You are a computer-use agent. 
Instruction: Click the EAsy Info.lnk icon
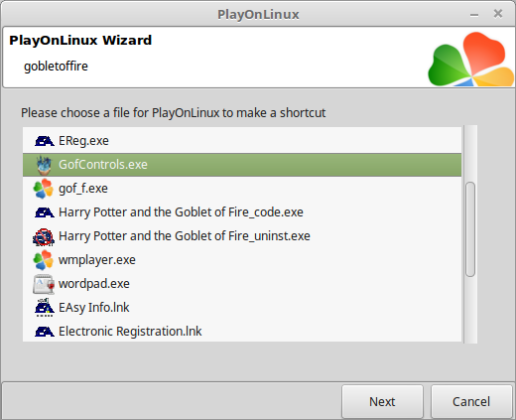(x=44, y=308)
